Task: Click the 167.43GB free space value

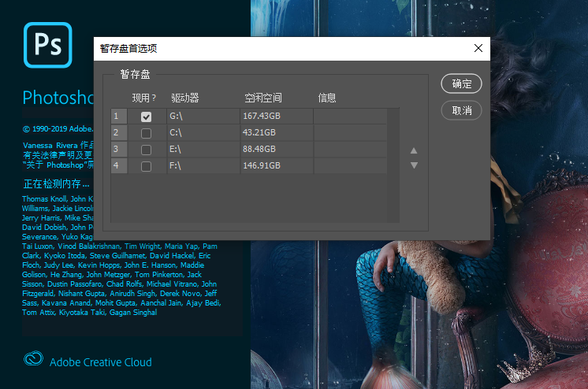Action: click(262, 117)
